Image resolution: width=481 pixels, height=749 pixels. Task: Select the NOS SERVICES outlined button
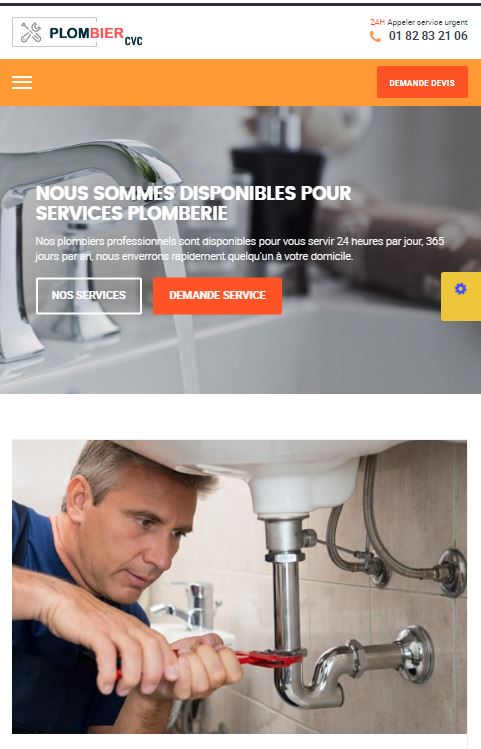[x=89, y=296]
